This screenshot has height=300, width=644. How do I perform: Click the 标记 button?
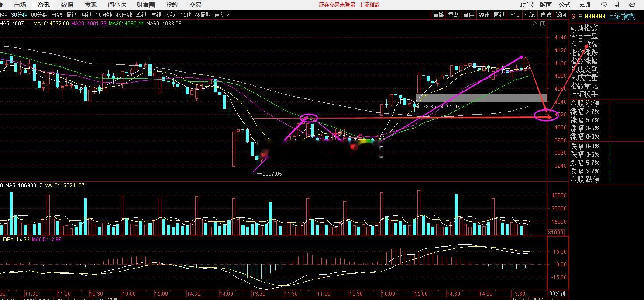click(530, 15)
